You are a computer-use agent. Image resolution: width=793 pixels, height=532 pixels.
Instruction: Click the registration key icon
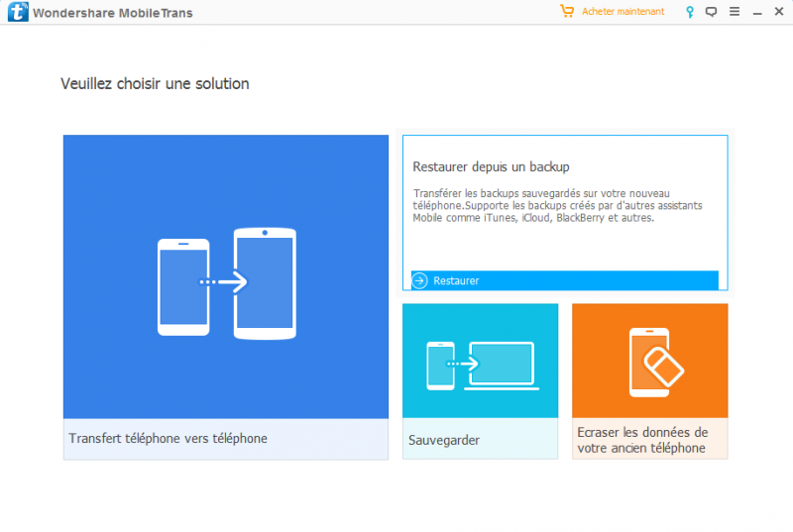tap(689, 12)
